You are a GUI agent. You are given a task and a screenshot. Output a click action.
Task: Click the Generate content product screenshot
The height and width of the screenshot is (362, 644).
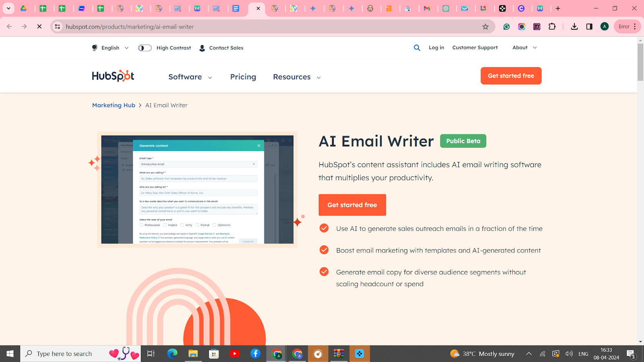click(x=197, y=189)
